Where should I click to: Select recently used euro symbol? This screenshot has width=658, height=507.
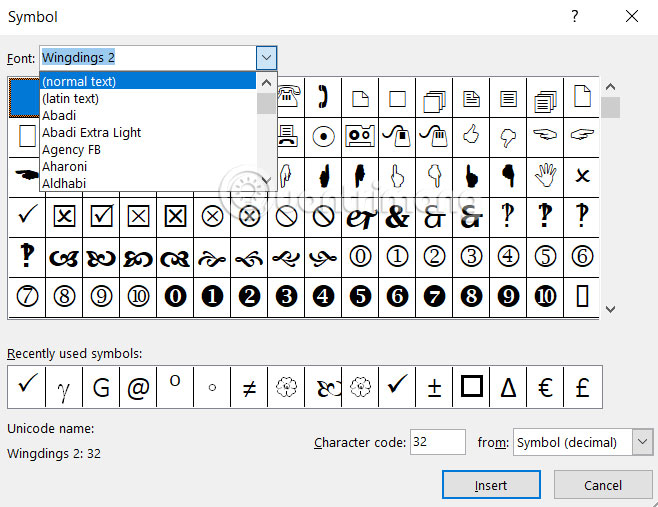point(545,387)
